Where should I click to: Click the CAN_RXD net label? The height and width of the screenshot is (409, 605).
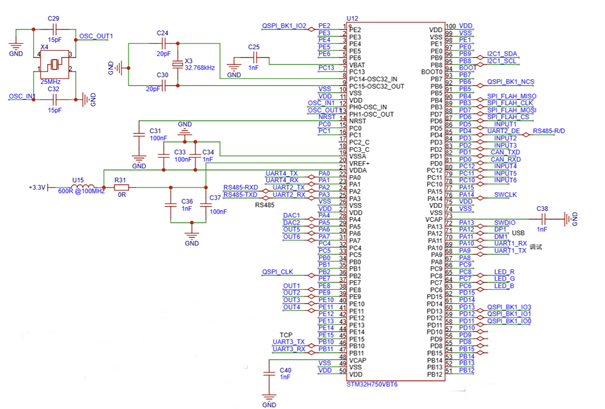coord(506,159)
